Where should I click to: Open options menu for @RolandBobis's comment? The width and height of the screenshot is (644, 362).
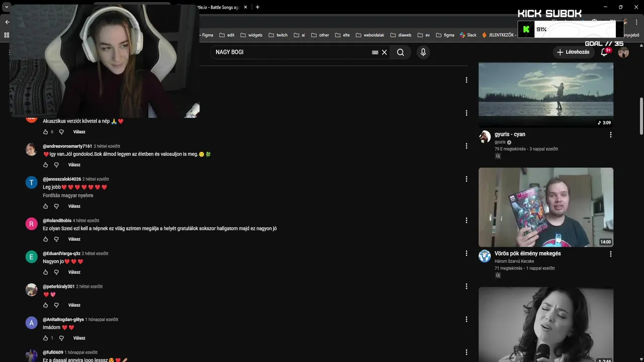[466, 220]
